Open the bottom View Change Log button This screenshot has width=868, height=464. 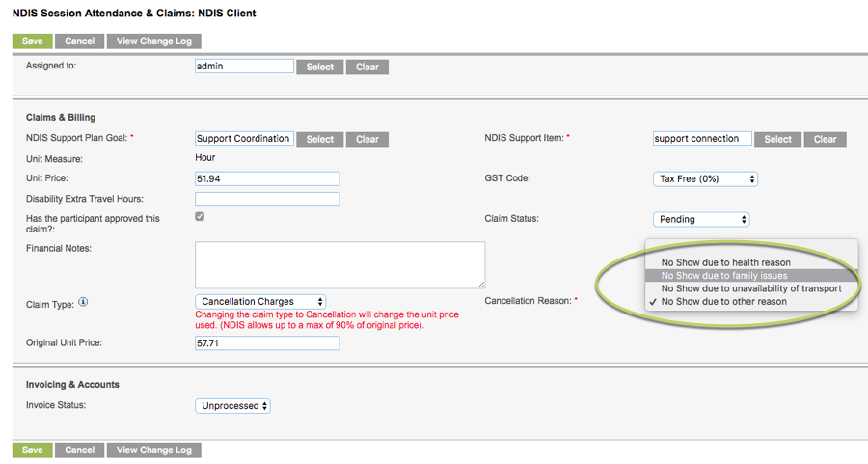[x=154, y=450]
